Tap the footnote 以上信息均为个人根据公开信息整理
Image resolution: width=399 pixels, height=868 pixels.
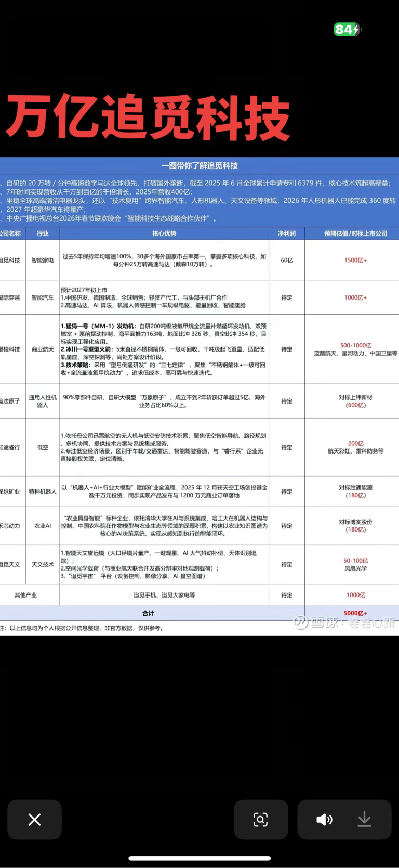[83, 628]
